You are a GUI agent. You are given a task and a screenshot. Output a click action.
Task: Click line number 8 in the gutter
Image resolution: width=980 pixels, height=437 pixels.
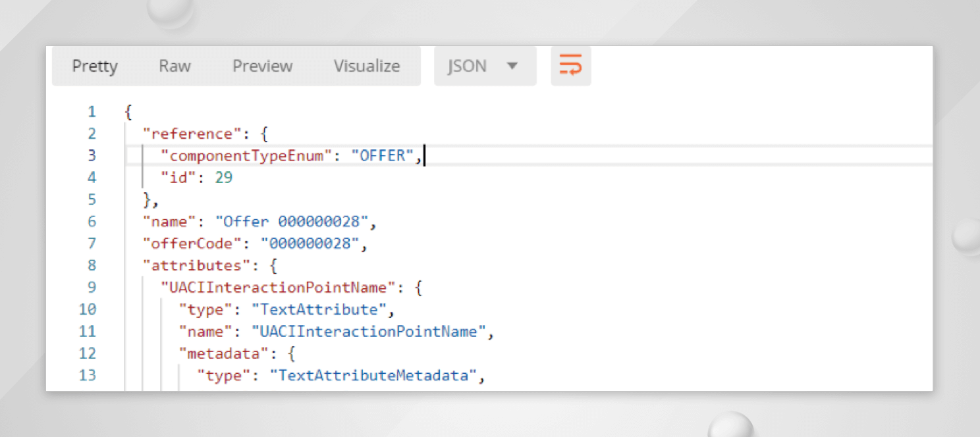92,265
